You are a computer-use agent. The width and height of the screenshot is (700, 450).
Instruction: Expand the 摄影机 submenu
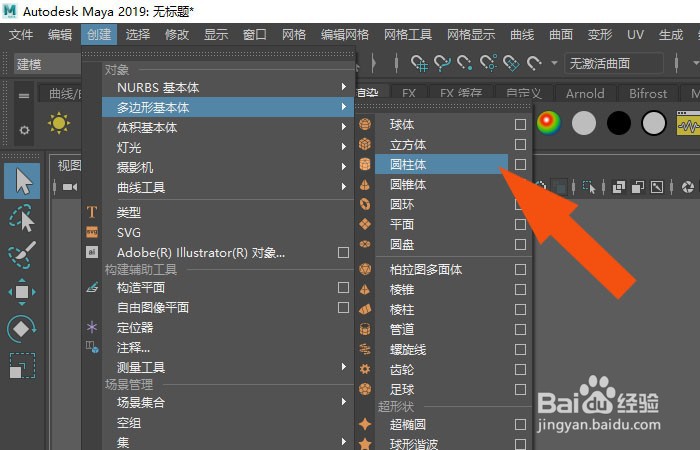(x=344, y=167)
